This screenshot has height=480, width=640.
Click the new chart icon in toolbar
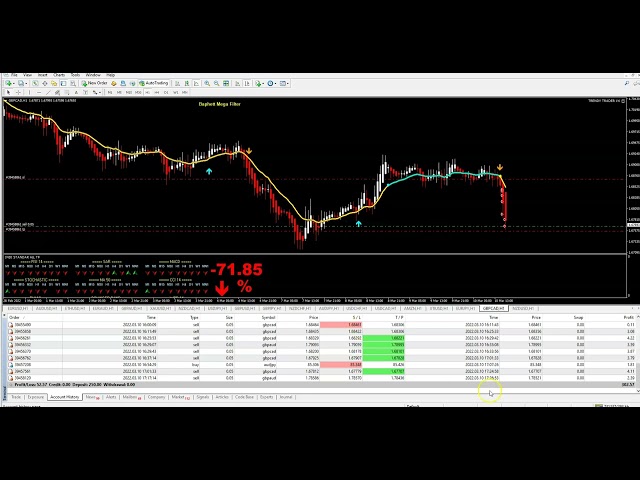8,83
